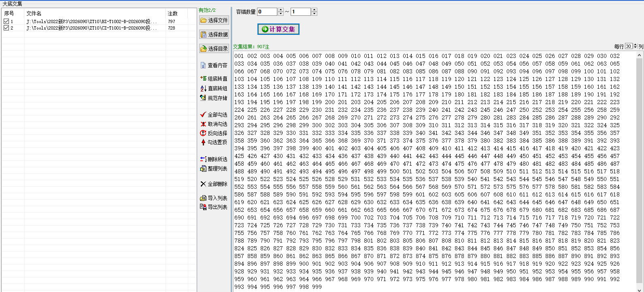The image size is (644, 292).
Task: Decrease the 每行 columns-per-row value
Action: click(x=635, y=47)
